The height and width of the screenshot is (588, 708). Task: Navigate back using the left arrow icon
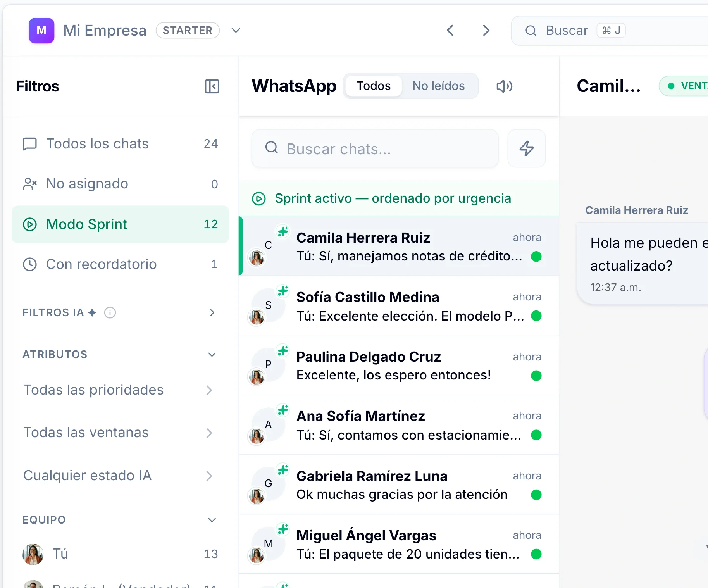[x=450, y=30]
